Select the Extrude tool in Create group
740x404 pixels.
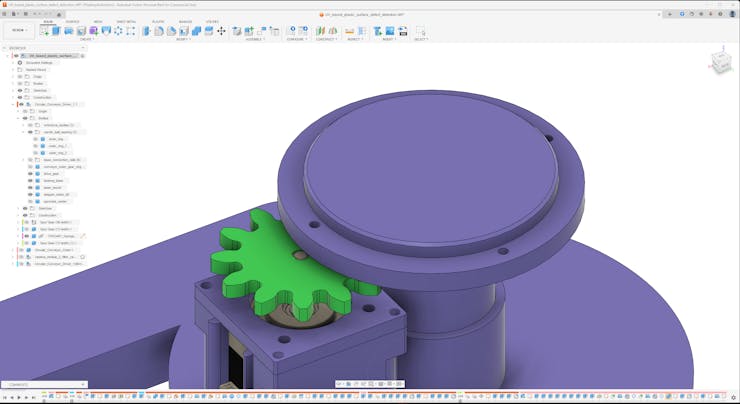56,31
